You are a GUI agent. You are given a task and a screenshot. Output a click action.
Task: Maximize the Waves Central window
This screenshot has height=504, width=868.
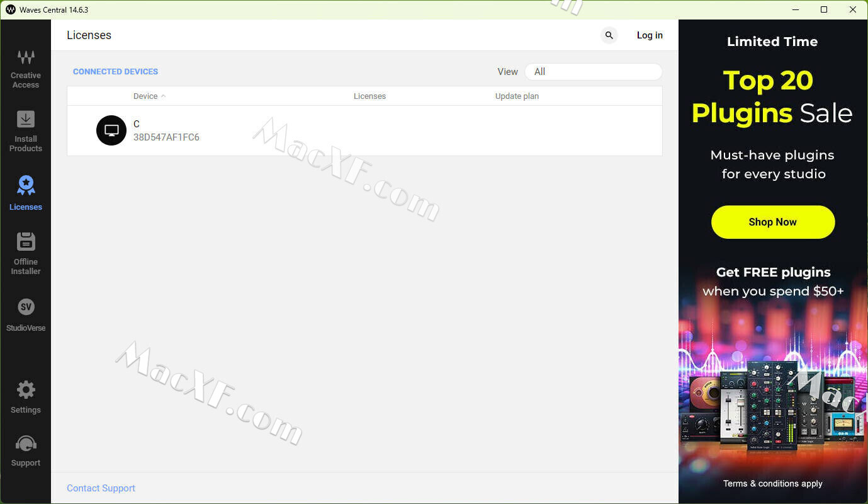click(x=824, y=9)
